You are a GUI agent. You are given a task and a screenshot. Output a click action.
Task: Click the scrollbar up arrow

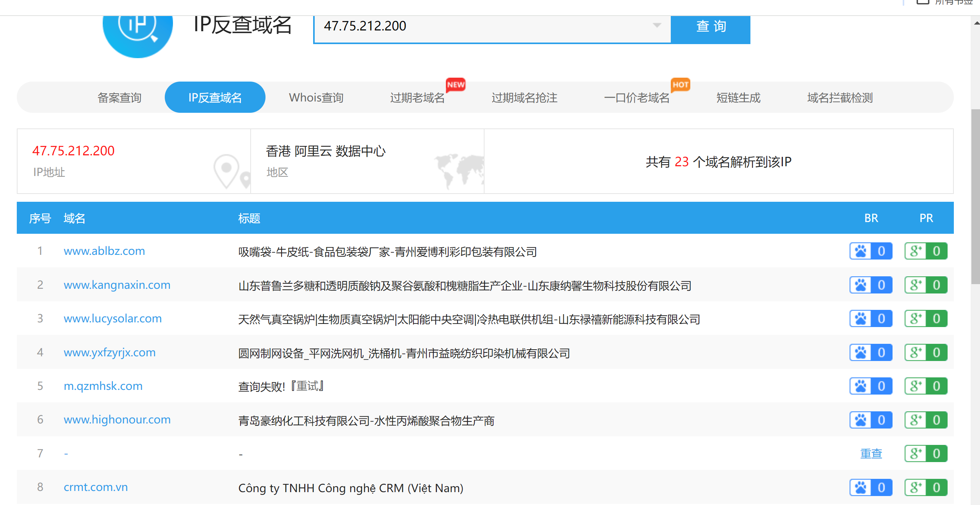(x=976, y=23)
